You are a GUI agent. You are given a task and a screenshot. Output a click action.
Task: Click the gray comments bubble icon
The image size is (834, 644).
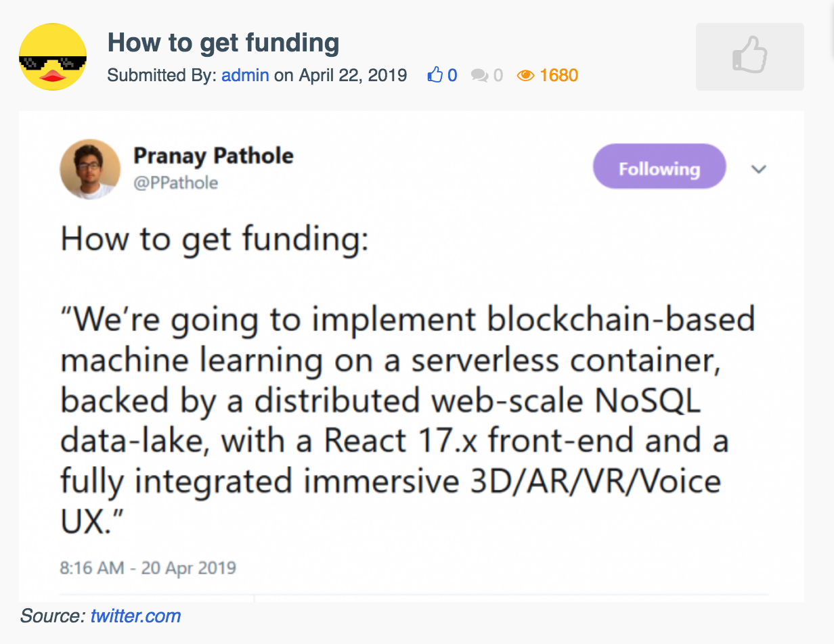pos(480,76)
